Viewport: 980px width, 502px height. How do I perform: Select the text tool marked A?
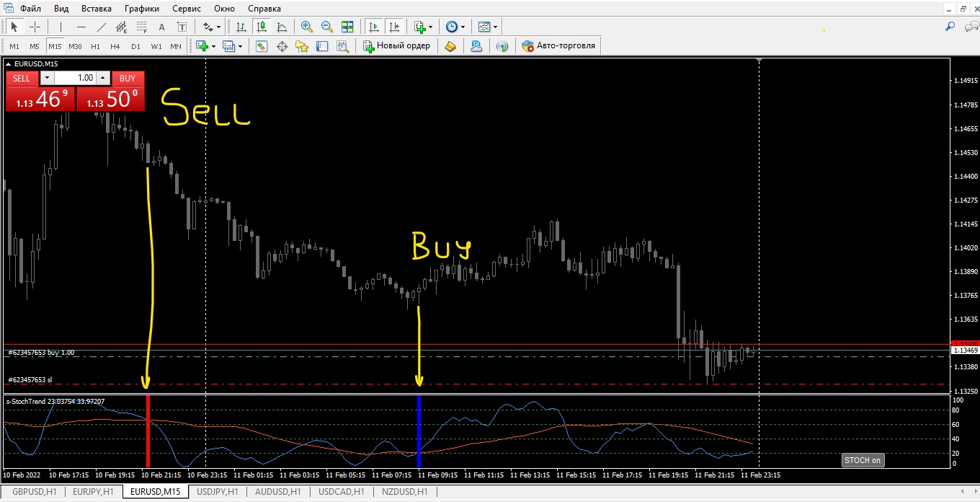pos(162,27)
